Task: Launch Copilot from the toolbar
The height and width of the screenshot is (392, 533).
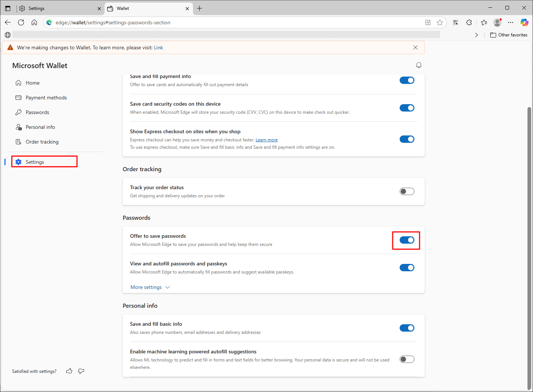Action: (524, 22)
